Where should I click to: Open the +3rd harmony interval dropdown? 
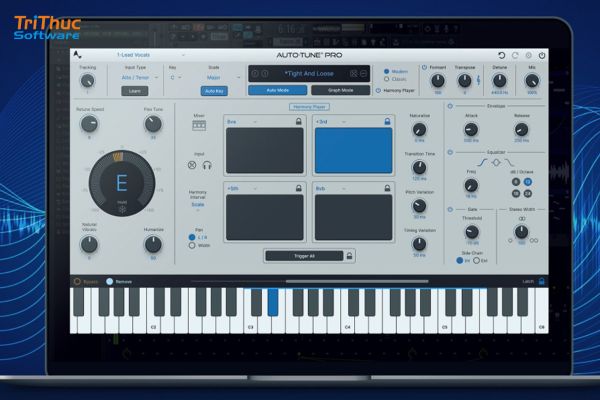[x=331, y=122]
